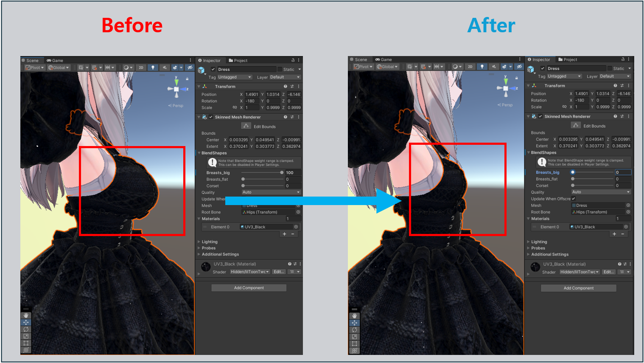
Task: Select the Scale tool in the After scene
Action: (x=354, y=337)
